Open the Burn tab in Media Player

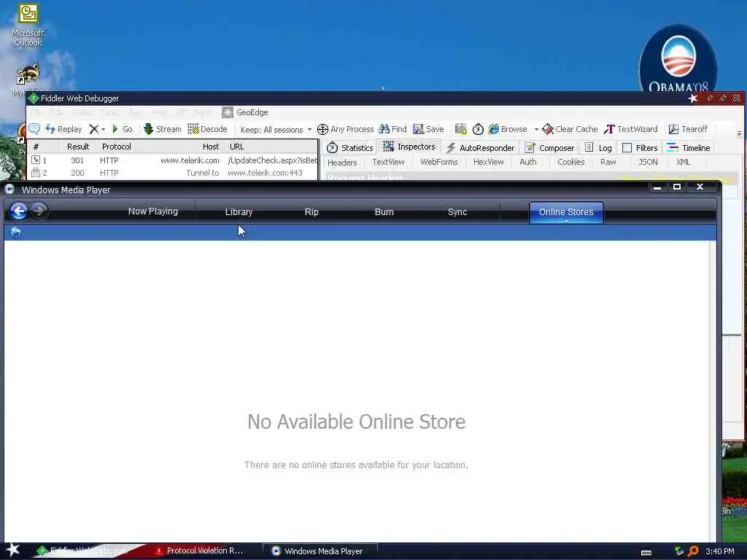(x=384, y=212)
